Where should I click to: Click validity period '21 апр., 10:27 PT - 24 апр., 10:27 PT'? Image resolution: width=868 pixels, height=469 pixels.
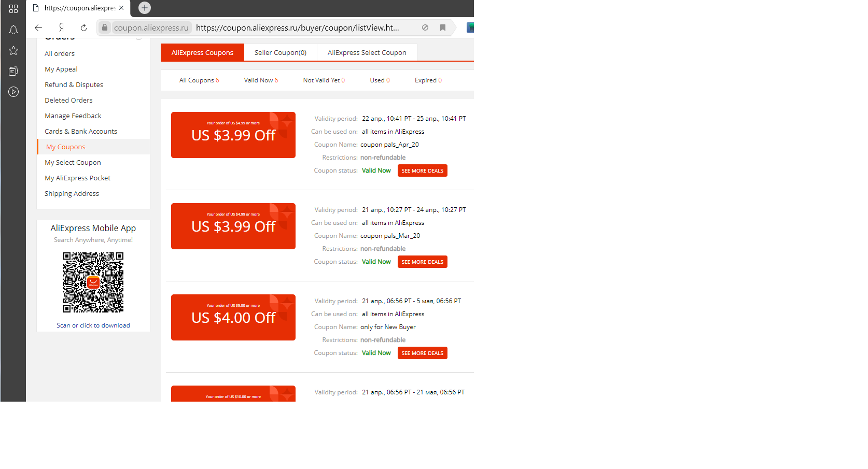tap(414, 210)
